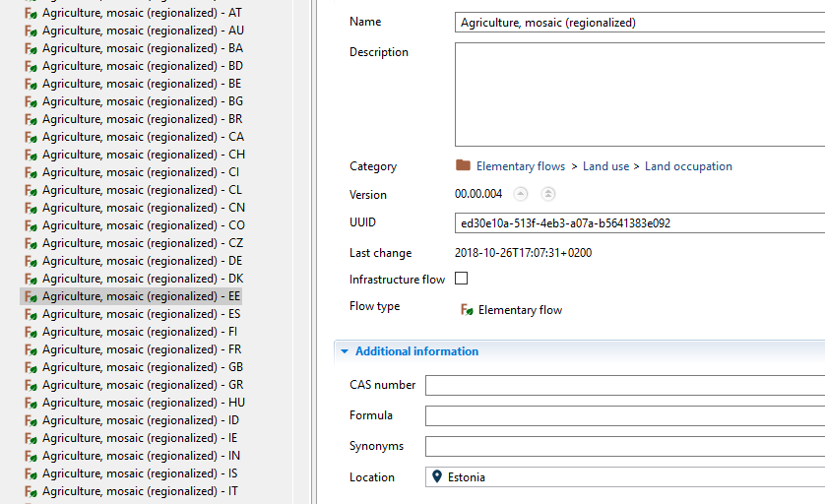The image size is (825, 504).
Task: Open the Land use category link
Action: point(605,166)
